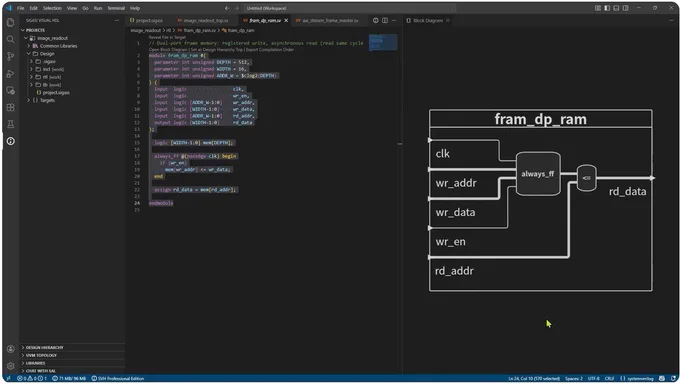
Task: Go forward with the navigation arrow
Action: coord(237,8)
